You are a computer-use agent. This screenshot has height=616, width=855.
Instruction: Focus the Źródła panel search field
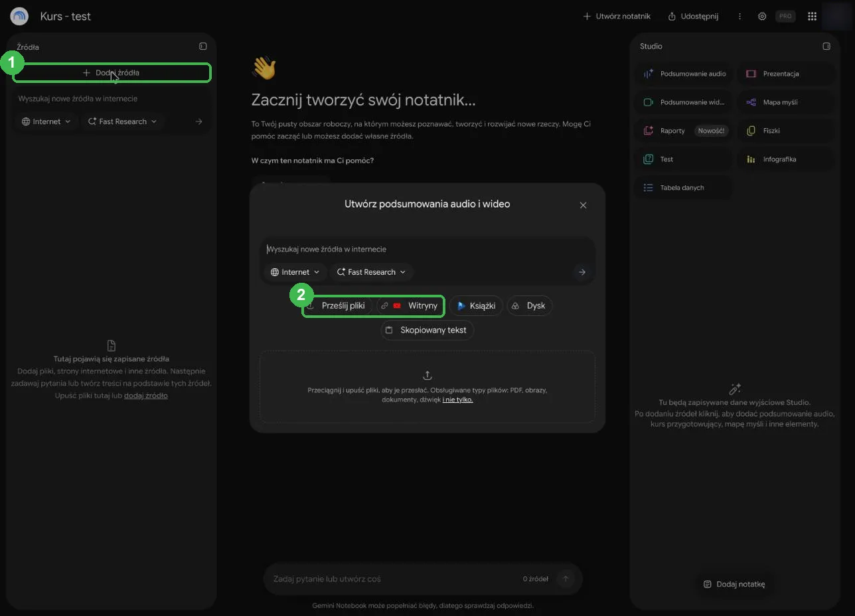[x=112, y=99]
